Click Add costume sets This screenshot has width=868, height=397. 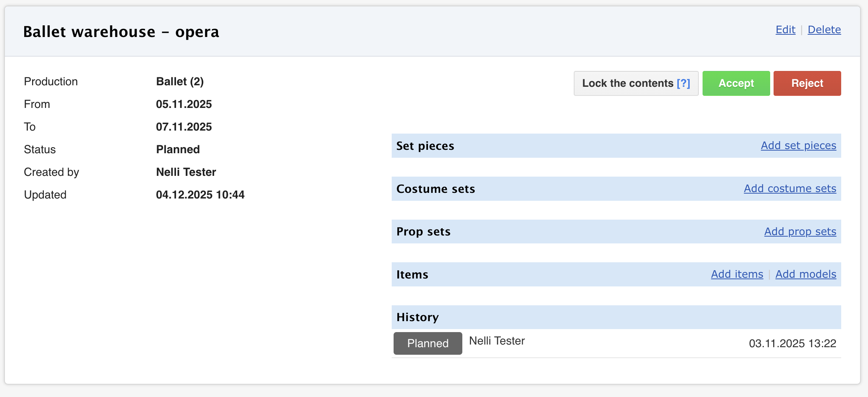[x=790, y=189]
